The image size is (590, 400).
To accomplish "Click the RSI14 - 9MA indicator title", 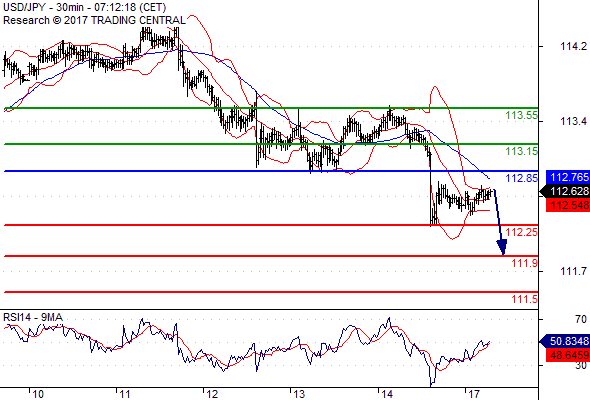I will tap(33, 318).
